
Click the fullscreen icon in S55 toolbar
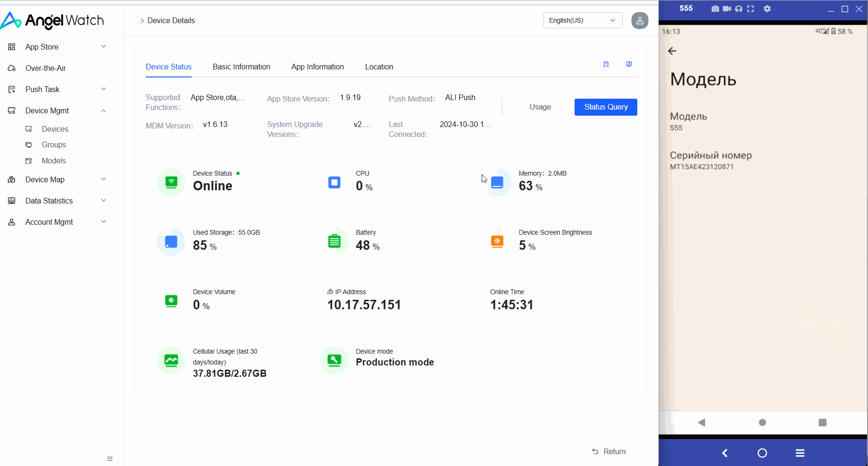pos(751,9)
